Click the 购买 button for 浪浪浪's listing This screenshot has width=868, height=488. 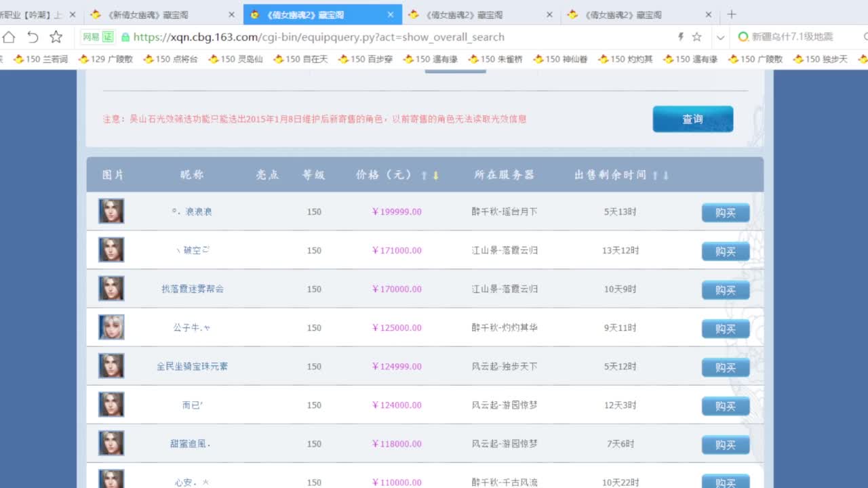point(725,212)
